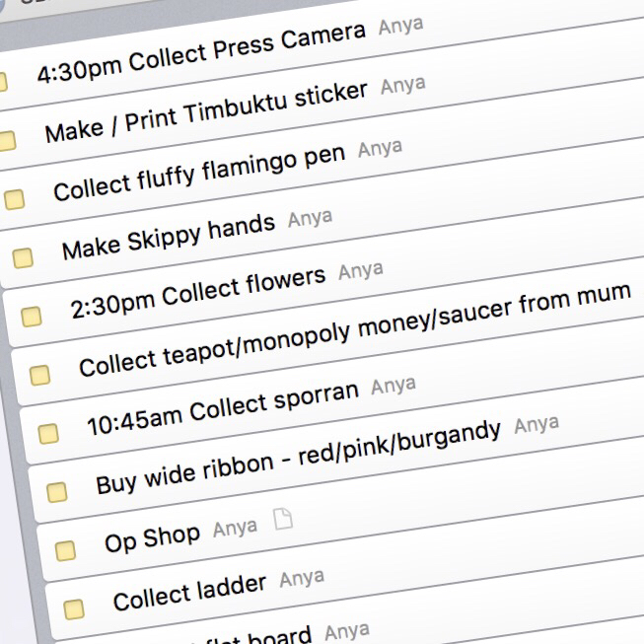The height and width of the screenshot is (644, 644).
Task: Open 'Collect teapot/monopoly money/saucer from mum' item
Action: (355, 329)
